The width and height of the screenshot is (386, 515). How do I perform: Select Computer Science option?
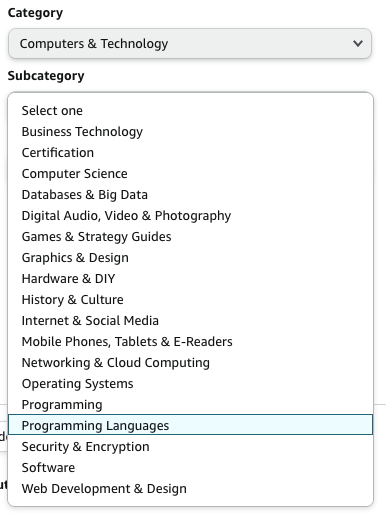(190, 174)
